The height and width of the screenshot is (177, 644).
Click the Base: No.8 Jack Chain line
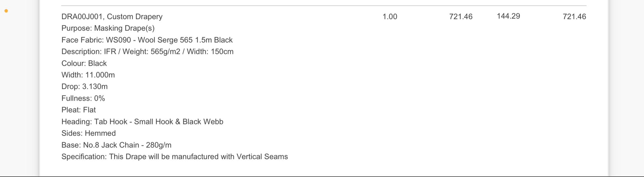(116, 145)
